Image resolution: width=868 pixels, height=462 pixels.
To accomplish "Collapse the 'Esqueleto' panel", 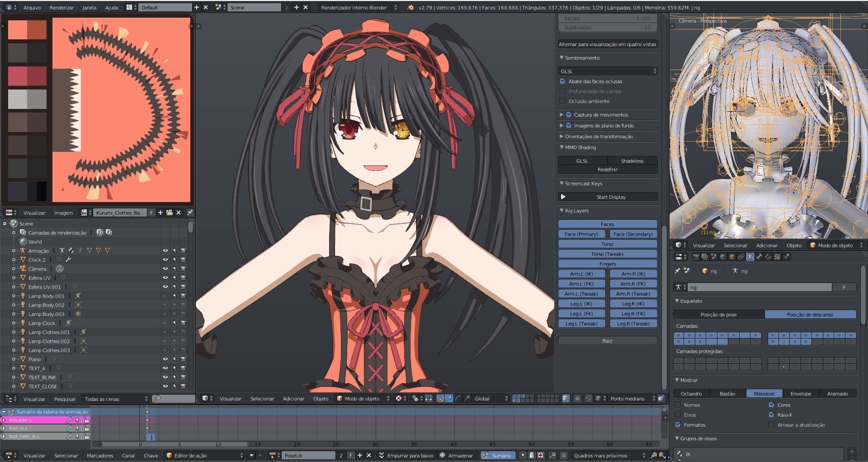I will [677, 301].
